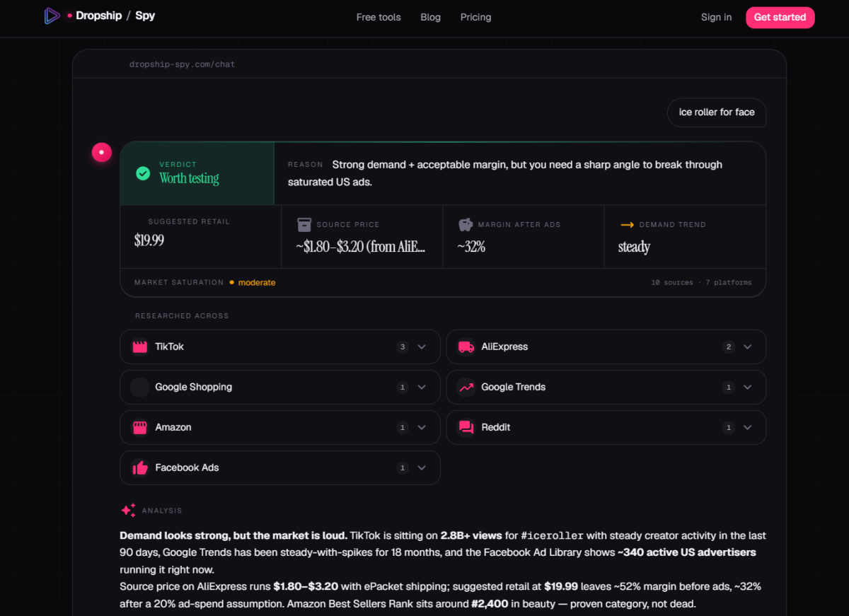Click the dropship-spy.com/chat address text
This screenshot has width=849, height=616.
tap(182, 64)
